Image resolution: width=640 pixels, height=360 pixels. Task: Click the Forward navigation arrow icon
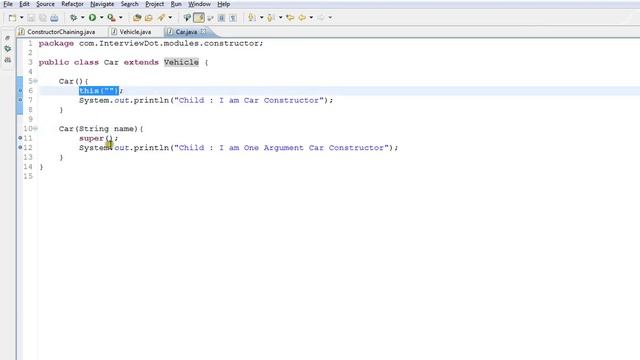pyautogui.click(x=321, y=18)
